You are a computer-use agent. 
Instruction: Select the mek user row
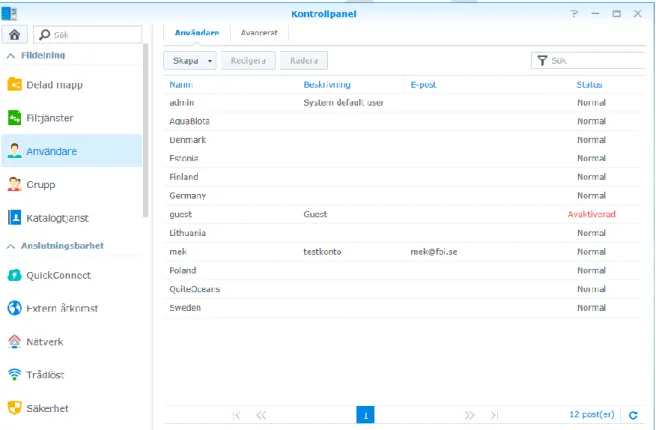point(402,252)
